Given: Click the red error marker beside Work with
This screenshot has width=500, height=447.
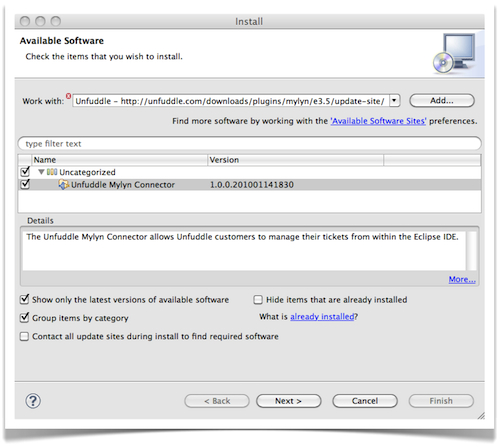Looking at the screenshot, I should (68, 96).
